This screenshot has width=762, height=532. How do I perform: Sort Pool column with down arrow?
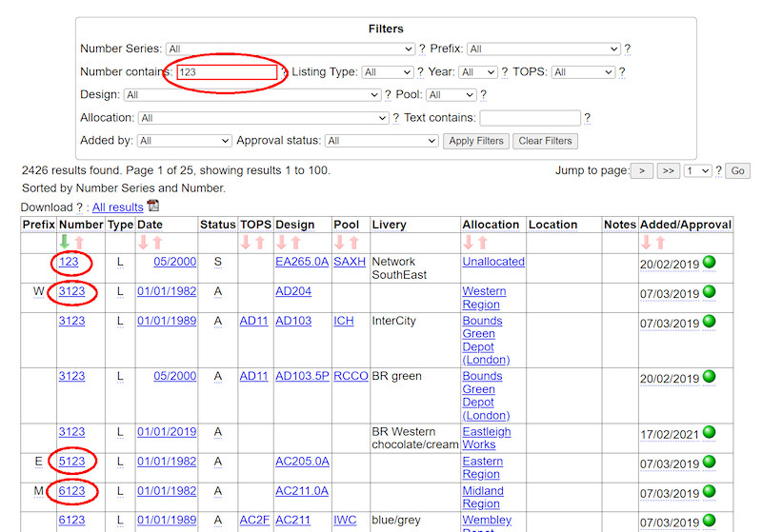339,242
